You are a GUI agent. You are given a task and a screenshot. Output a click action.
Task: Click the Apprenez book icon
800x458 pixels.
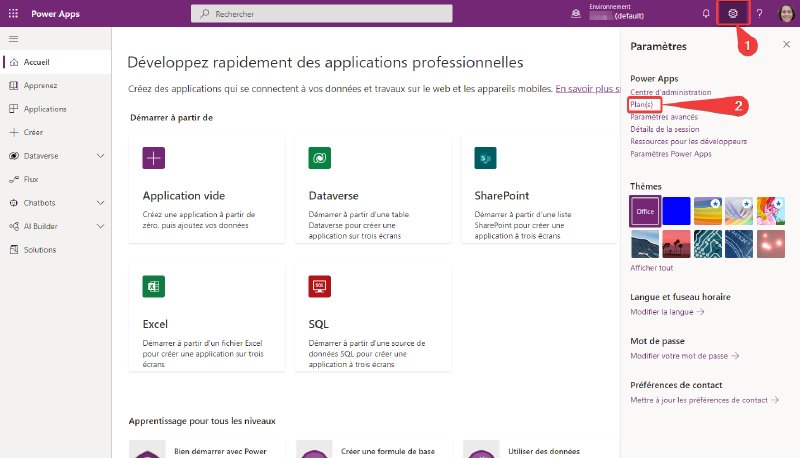[14, 86]
